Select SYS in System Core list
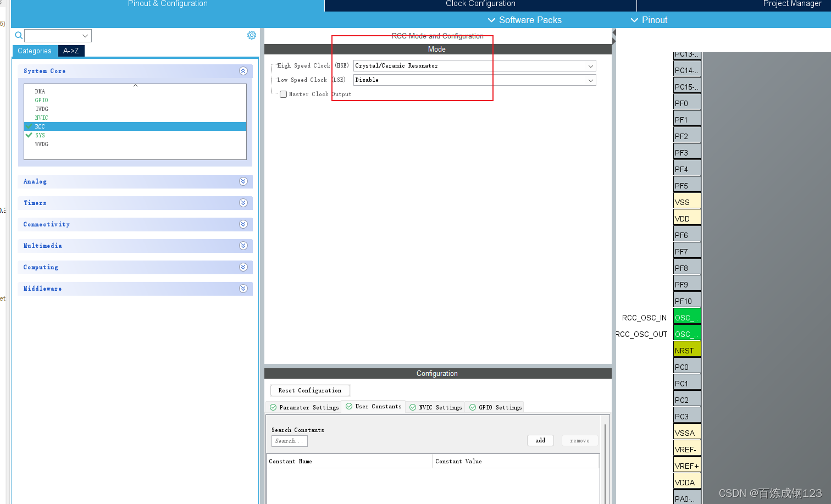This screenshot has height=504, width=831. (x=40, y=135)
